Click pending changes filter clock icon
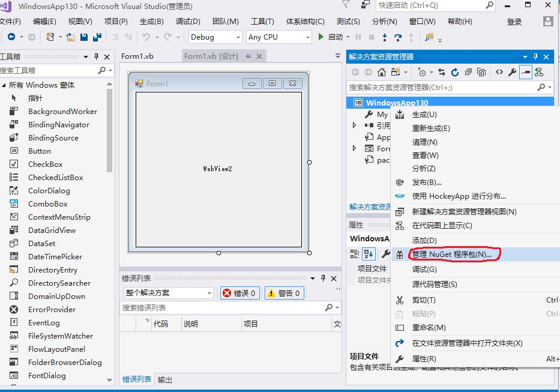The width and height of the screenshot is (560, 392). [422, 73]
